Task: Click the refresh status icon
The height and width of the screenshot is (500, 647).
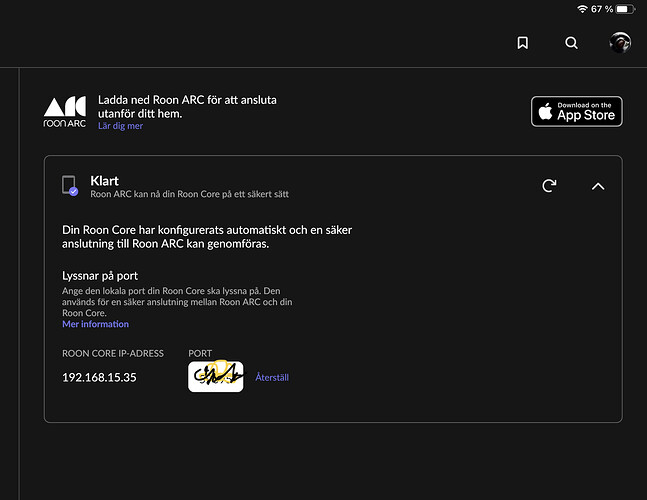Action: click(x=549, y=186)
